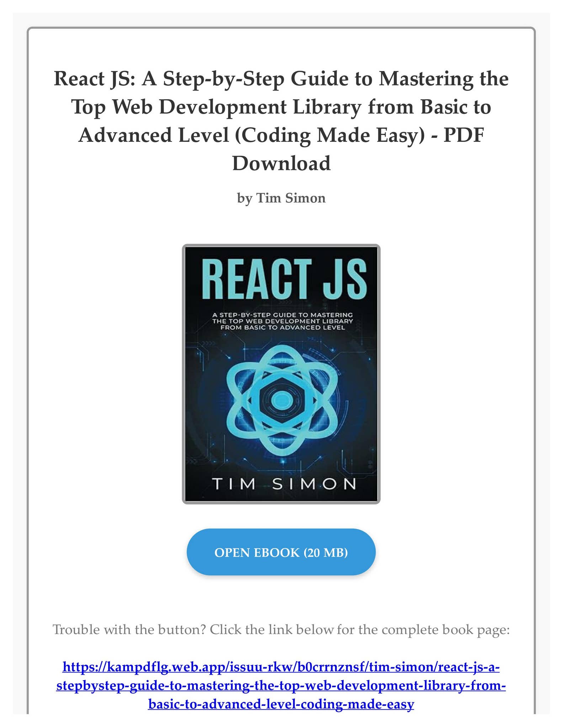Click the atom logo on the book cover
The width and height of the screenshot is (563, 728).
tap(281, 400)
